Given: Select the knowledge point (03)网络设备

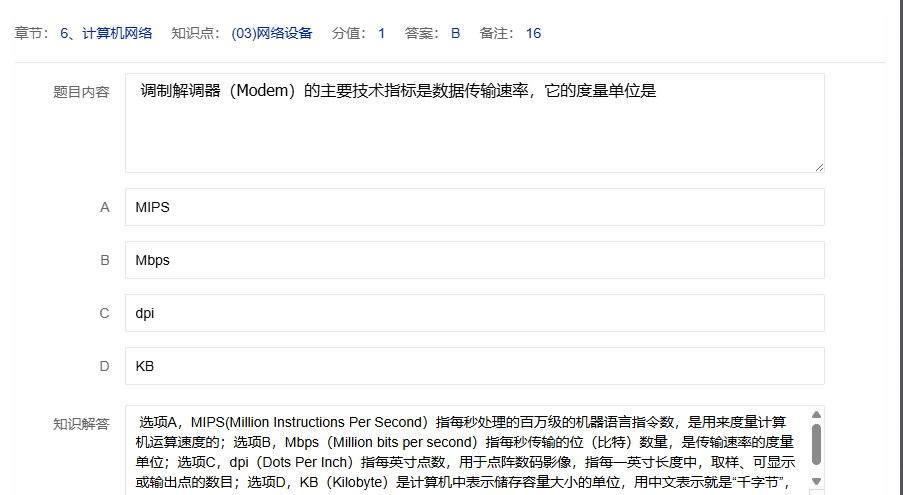Looking at the screenshot, I should coord(271,33).
